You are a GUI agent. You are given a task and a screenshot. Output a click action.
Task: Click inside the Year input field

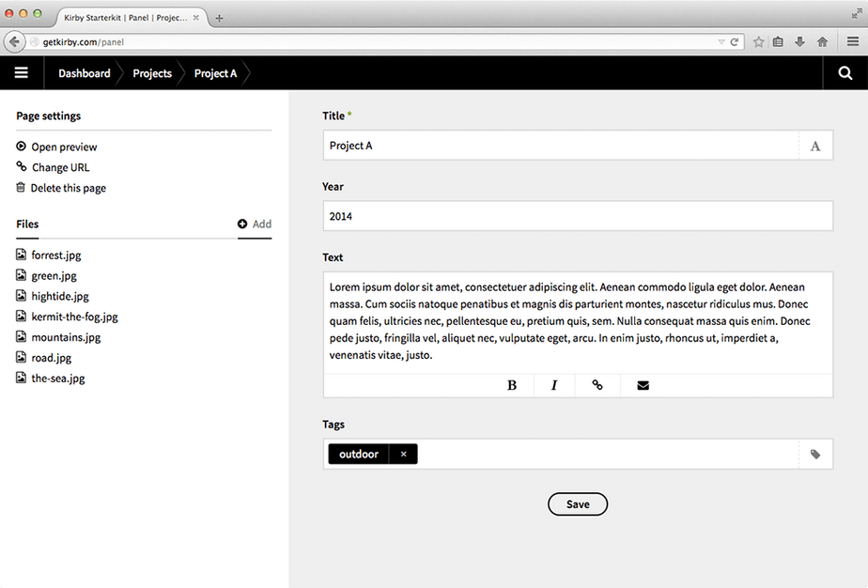(x=578, y=216)
